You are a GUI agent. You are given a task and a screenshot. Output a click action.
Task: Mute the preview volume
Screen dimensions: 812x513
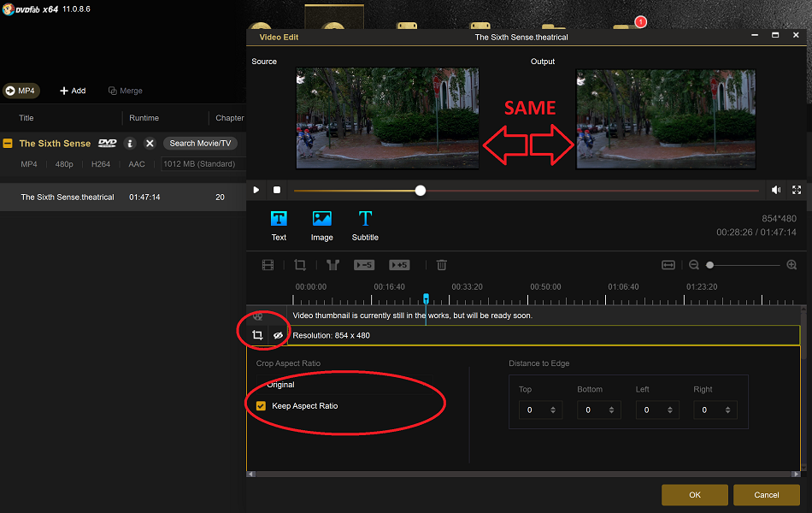coord(776,190)
